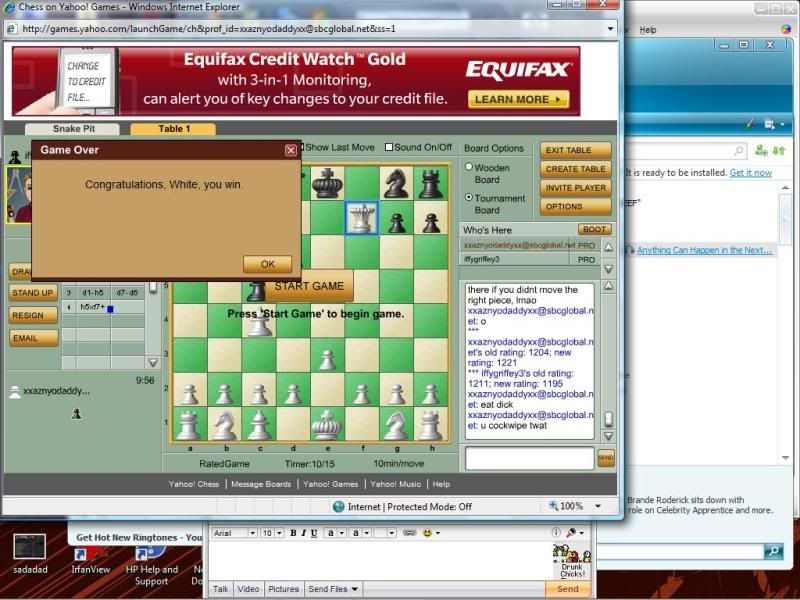Click the emoticon smiley icon in messenger toolbar
The width and height of the screenshot is (800, 600).
[428, 533]
